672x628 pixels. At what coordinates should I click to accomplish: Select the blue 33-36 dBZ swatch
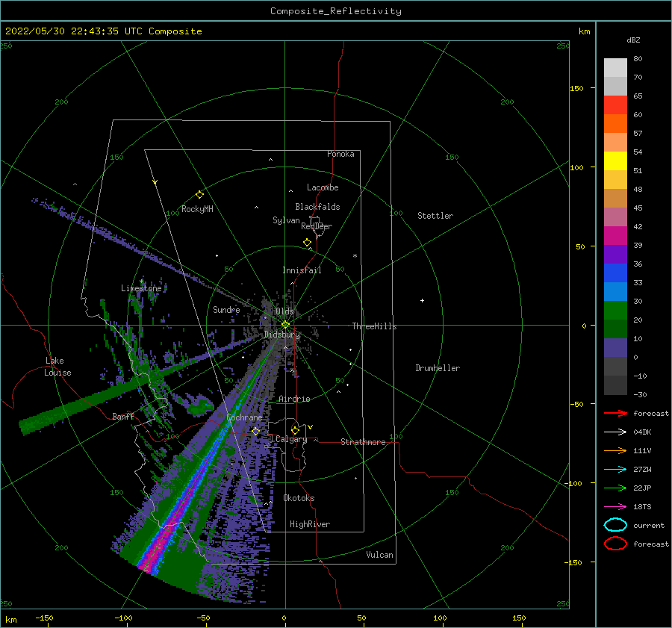pyautogui.click(x=615, y=273)
